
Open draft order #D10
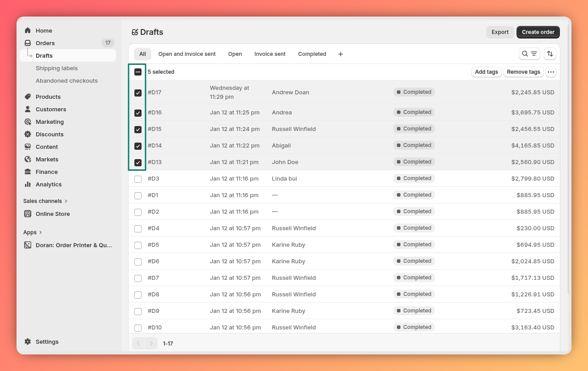click(x=154, y=327)
